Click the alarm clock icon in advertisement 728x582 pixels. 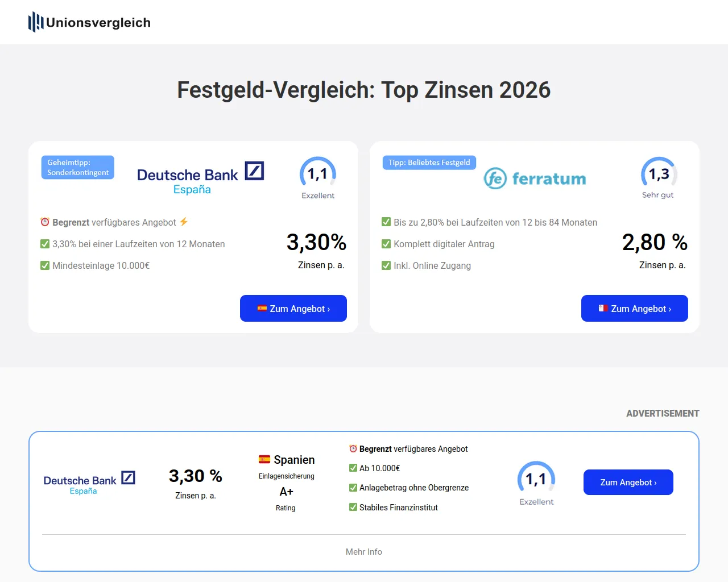point(353,448)
